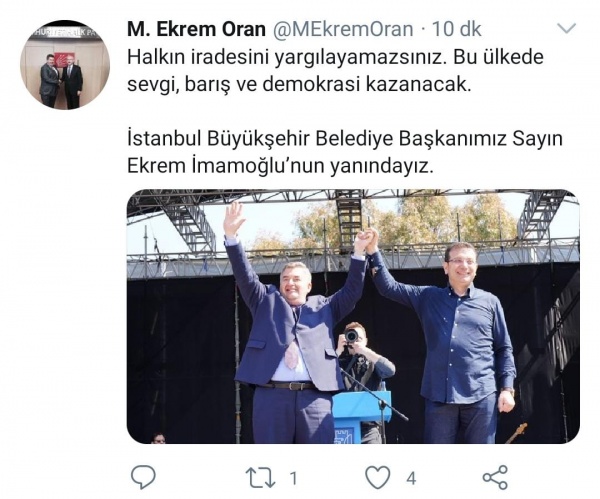Click the @MEkremOran handle

click(x=342, y=29)
